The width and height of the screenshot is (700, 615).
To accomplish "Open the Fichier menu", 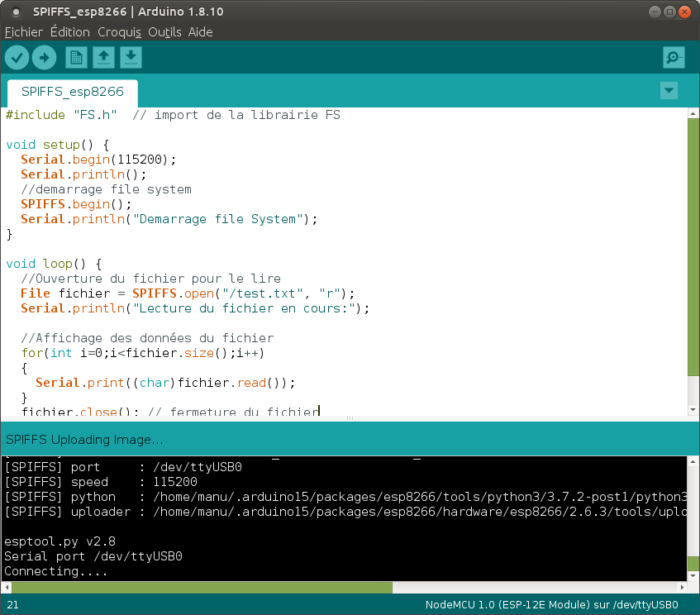I will click(23, 32).
